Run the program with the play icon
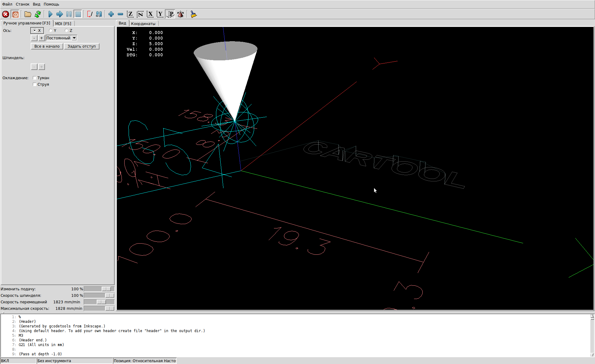 51,14
